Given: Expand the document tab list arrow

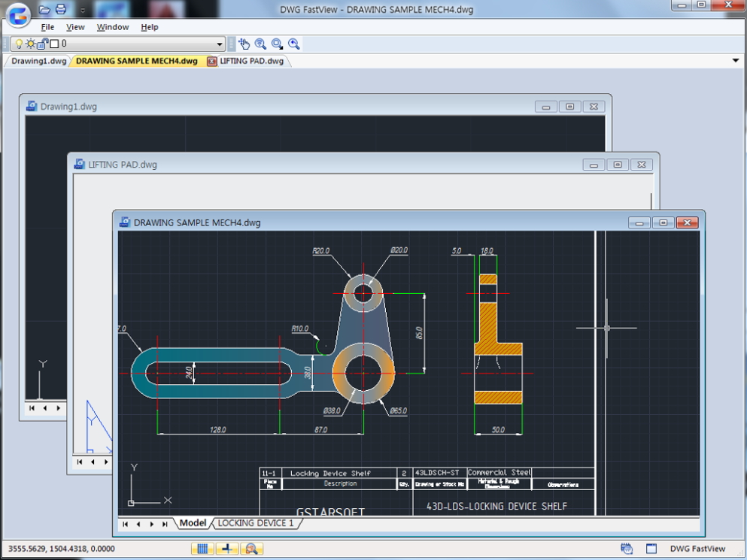Looking at the screenshot, I should click(x=736, y=61).
